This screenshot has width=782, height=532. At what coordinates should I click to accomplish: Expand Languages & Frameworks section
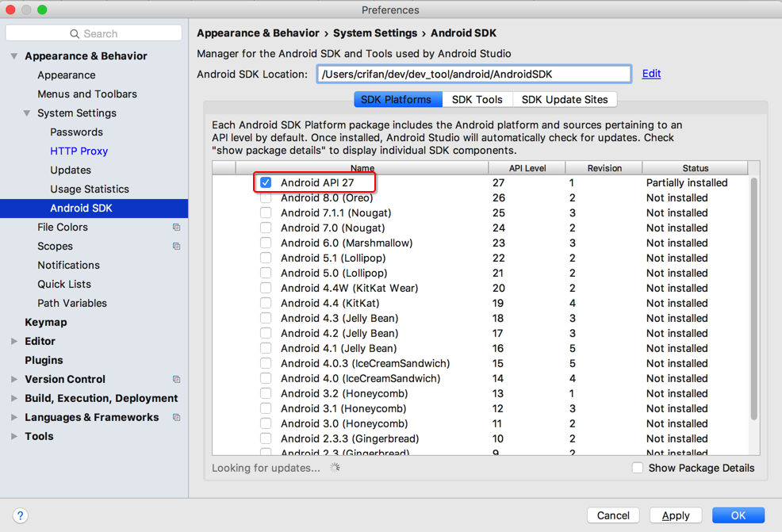coord(14,417)
